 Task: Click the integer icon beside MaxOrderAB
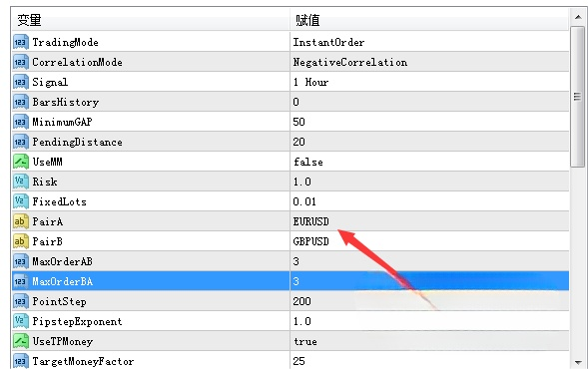(21, 261)
